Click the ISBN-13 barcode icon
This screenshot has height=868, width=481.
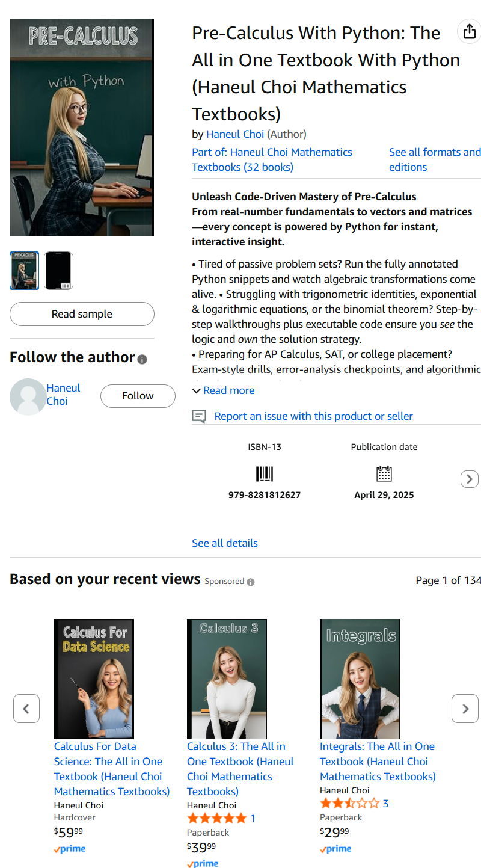265,474
